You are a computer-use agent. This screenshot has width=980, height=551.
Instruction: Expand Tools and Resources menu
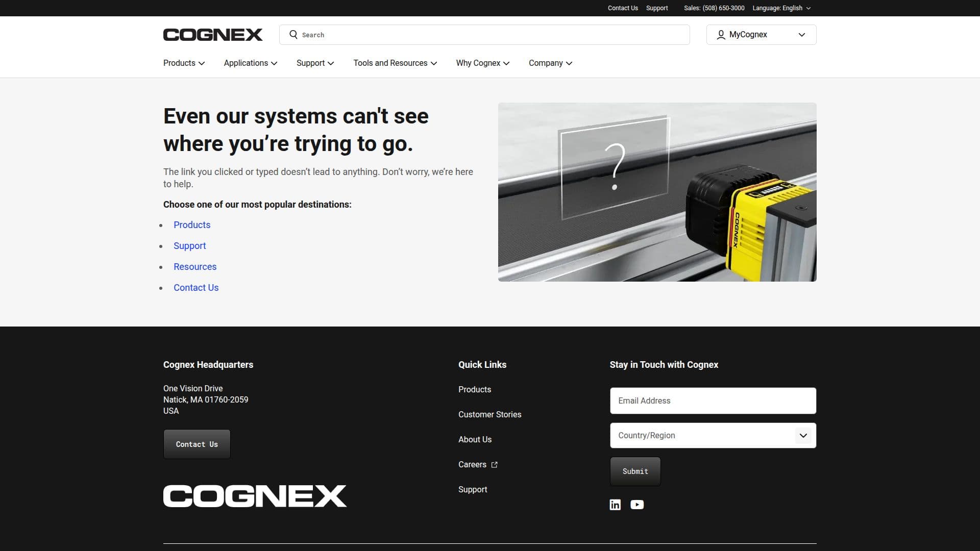395,63
